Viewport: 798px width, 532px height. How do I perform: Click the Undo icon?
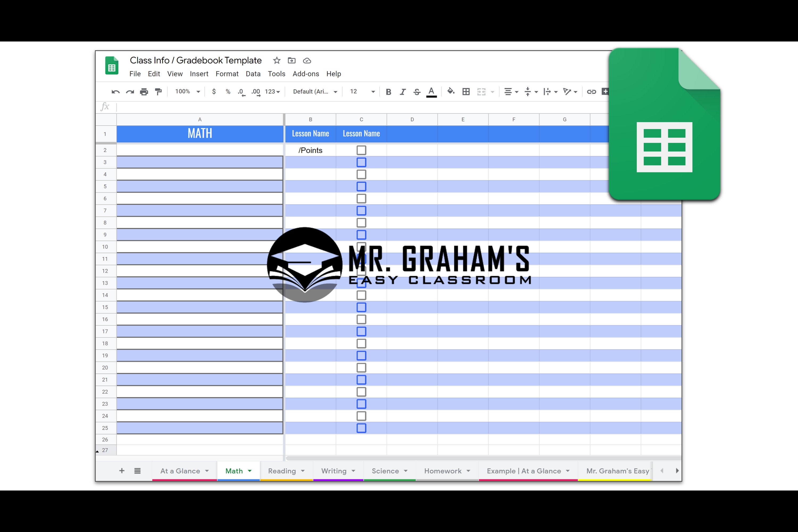click(115, 92)
